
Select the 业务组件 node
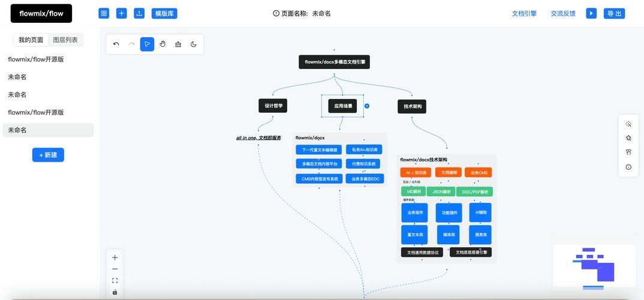coord(414,212)
